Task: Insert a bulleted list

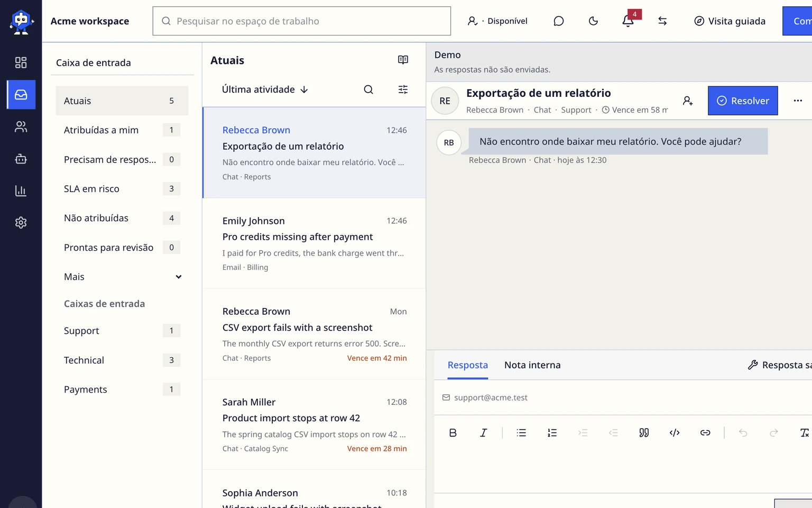Action: [521, 433]
